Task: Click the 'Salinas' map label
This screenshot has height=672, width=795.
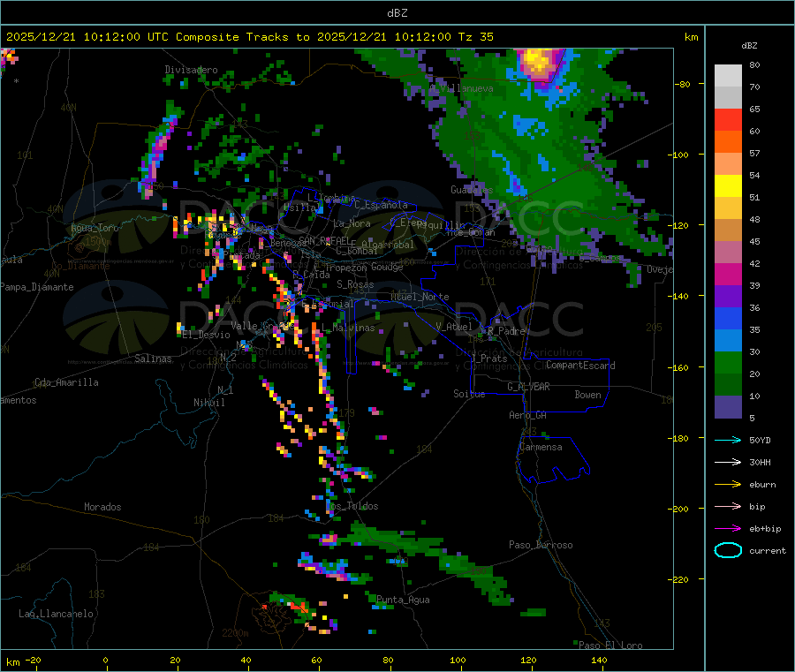Action: coord(153,359)
